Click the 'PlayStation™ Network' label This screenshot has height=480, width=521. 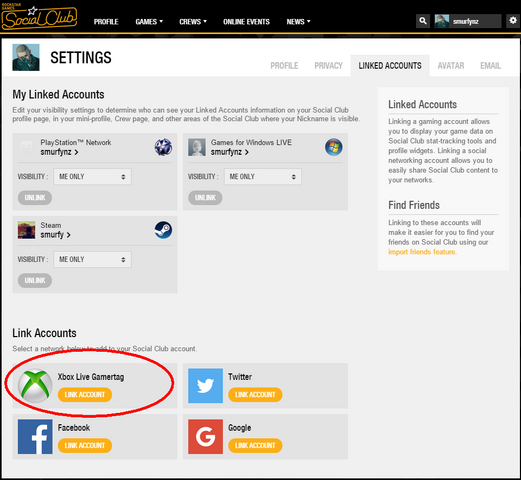76,142
